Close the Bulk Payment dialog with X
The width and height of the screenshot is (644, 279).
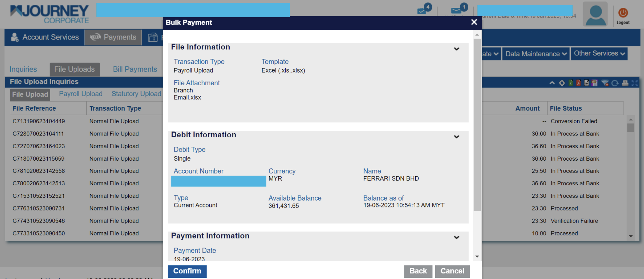pyautogui.click(x=474, y=22)
